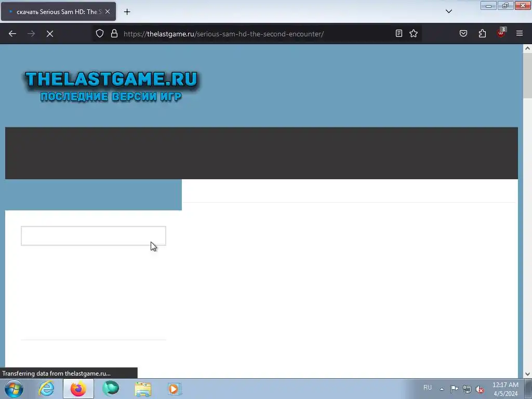
Task: Open the green globe browser taskbar icon
Action: [111, 389]
